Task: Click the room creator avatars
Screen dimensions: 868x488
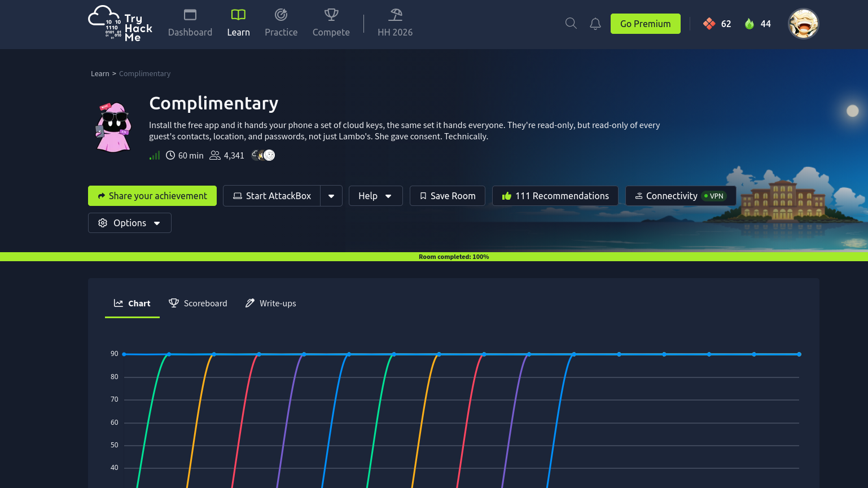Action: tap(263, 155)
